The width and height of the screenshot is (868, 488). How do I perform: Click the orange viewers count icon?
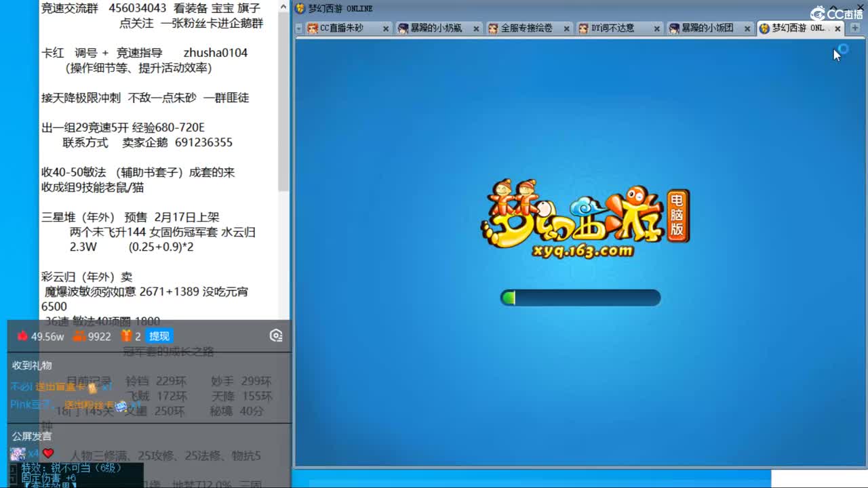pyautogui.click(x=79, y=336)
